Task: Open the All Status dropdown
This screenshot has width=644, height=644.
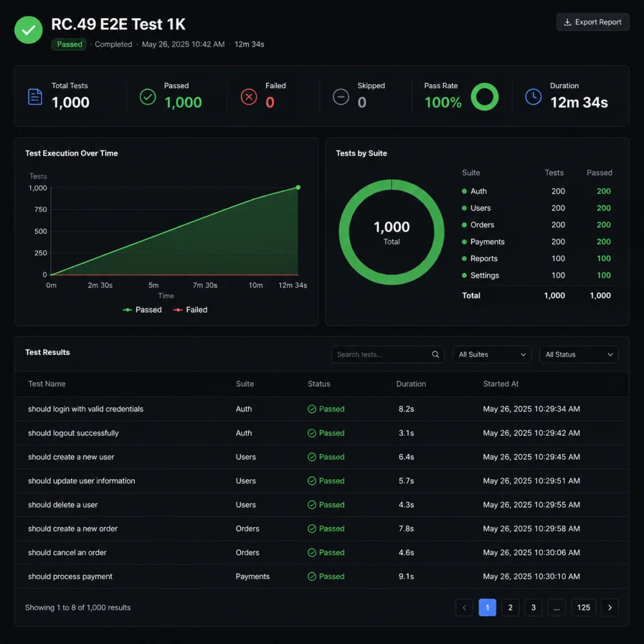Action: tap(579, 354)
